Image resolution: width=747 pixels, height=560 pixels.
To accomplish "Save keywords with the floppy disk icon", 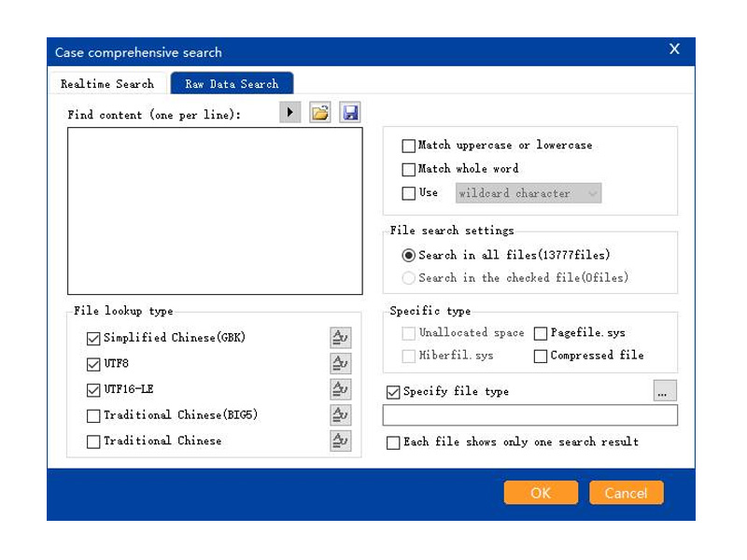I will tap(349, 112).
